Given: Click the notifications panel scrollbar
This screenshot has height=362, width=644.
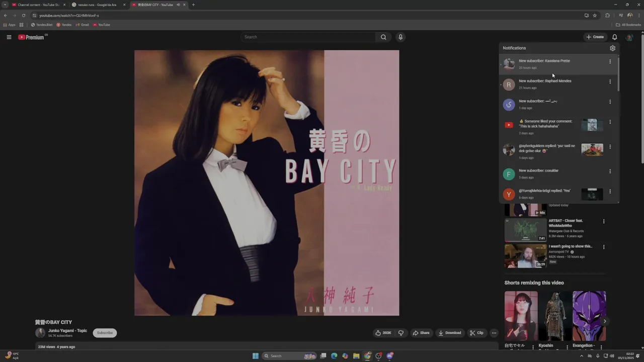Looking at the screenshot, I should tap(618, 74).
